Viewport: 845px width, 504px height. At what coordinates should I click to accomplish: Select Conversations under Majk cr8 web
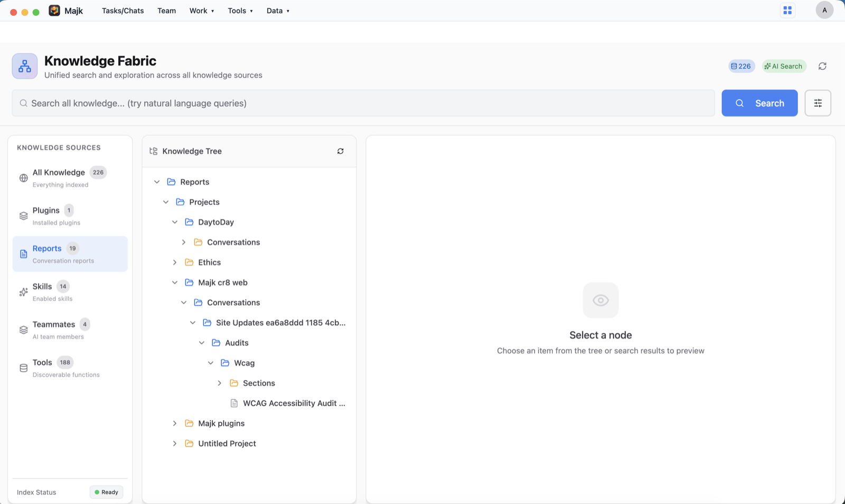tap(233, 302)
